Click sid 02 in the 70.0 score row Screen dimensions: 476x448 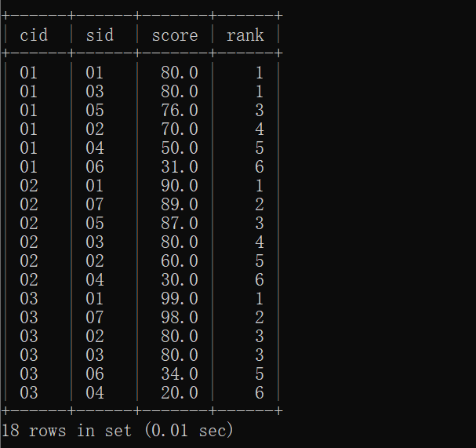point(95,129)
